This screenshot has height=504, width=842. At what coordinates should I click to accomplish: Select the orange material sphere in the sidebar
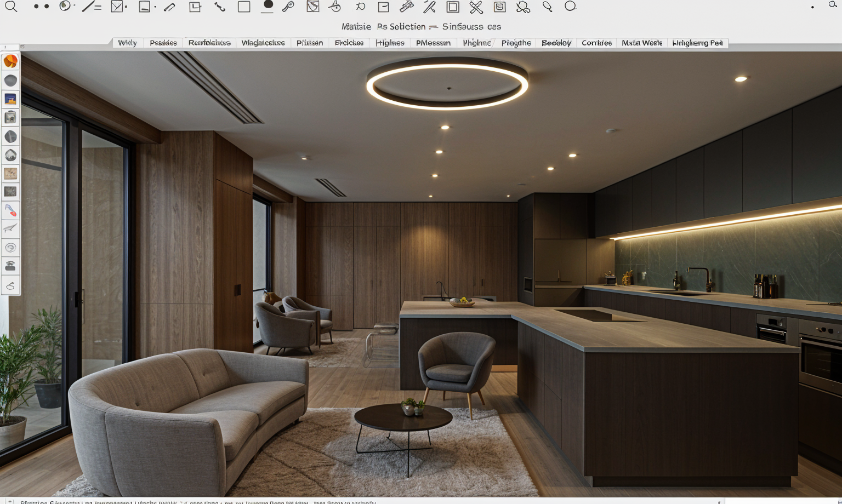tap(10, 61)
